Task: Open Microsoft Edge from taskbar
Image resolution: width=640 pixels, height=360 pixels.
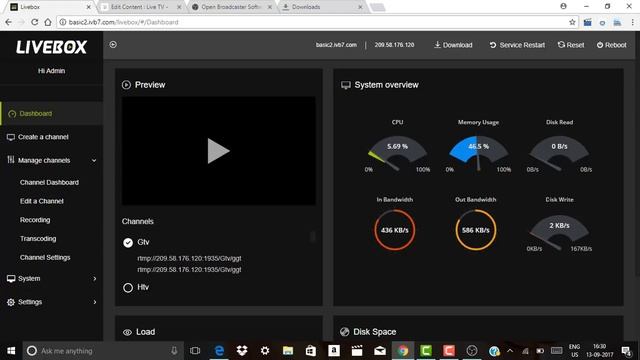Action: 219,351
